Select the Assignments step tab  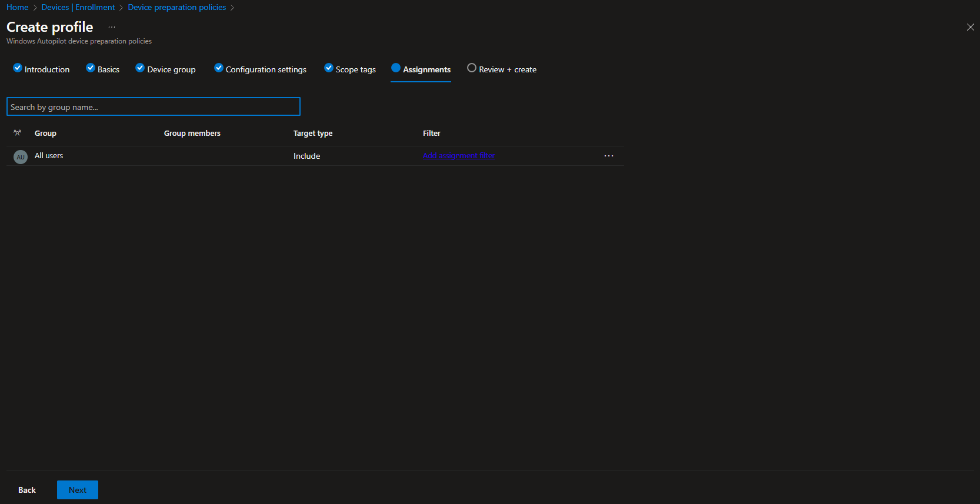[421, 69]
